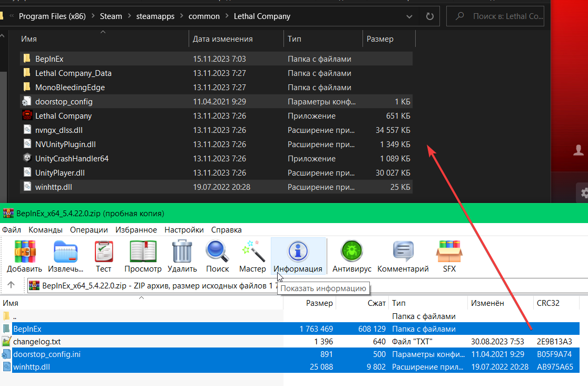Sort WinRAR list by Изменён column
The height and width of the screenshot is (386, 588).
click(500, 303)
